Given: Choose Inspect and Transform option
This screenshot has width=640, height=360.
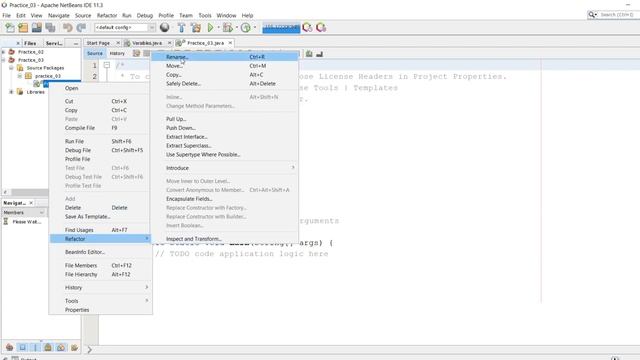Looking at the screenshot, I should coord(225,239).
